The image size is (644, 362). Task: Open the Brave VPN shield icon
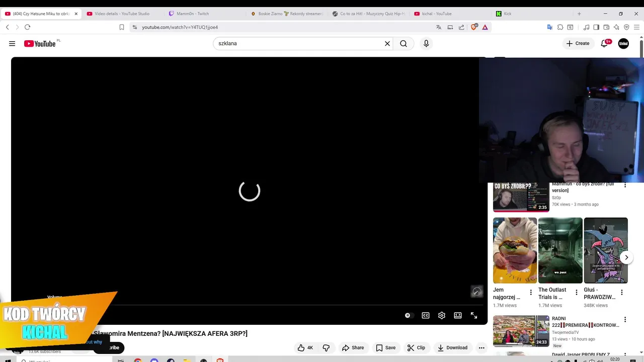626,27
